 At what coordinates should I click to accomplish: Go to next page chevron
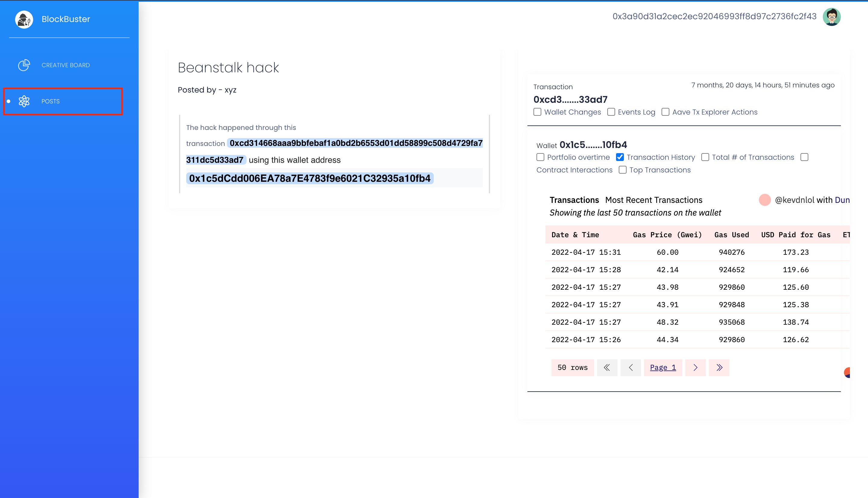point(695,368)
